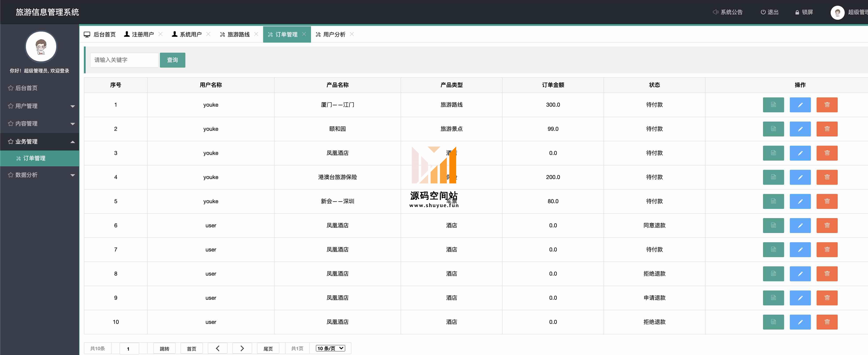The height and width of the screenshot is (355, 868).
Task: Edit order row 7
Action: [800, 250]
